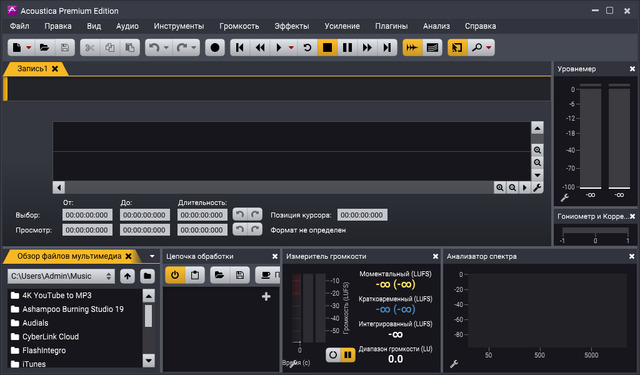This screenshot has width=640, height=375.
Task: Add effect with plus icon in chain
Action: click(x=266, y=297)
